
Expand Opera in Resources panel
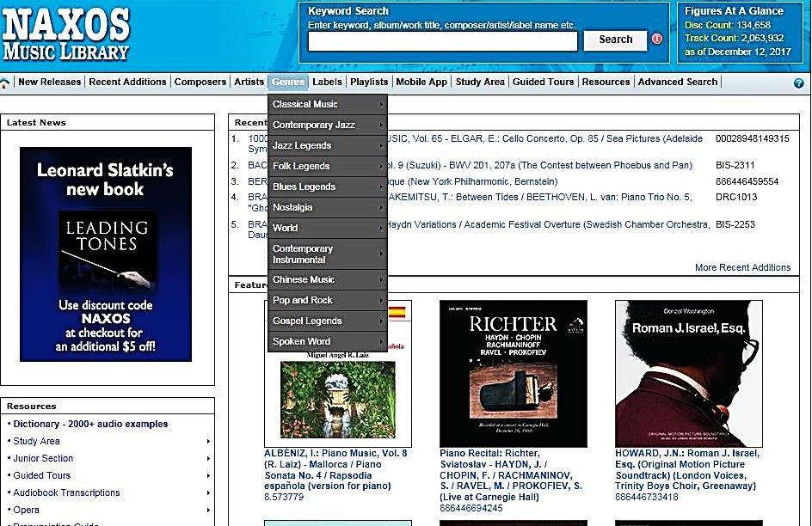pos(26,510)
